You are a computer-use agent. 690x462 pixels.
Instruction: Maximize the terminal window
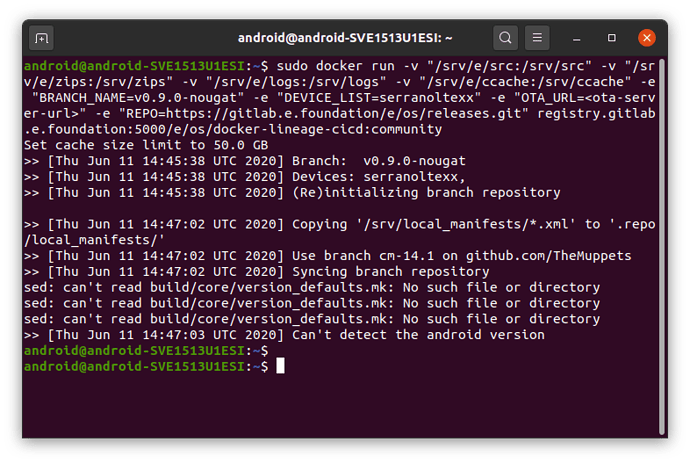(612, 38)
